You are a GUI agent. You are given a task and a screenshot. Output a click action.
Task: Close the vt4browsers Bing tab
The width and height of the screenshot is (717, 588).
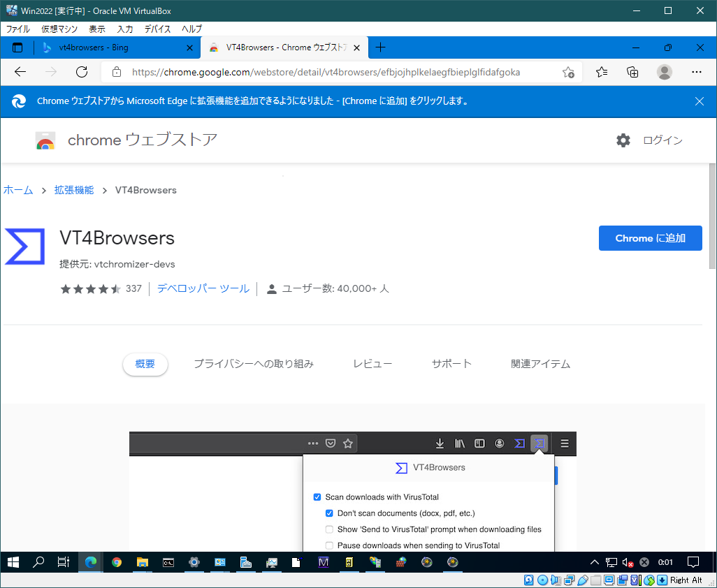tap(190, 48)
